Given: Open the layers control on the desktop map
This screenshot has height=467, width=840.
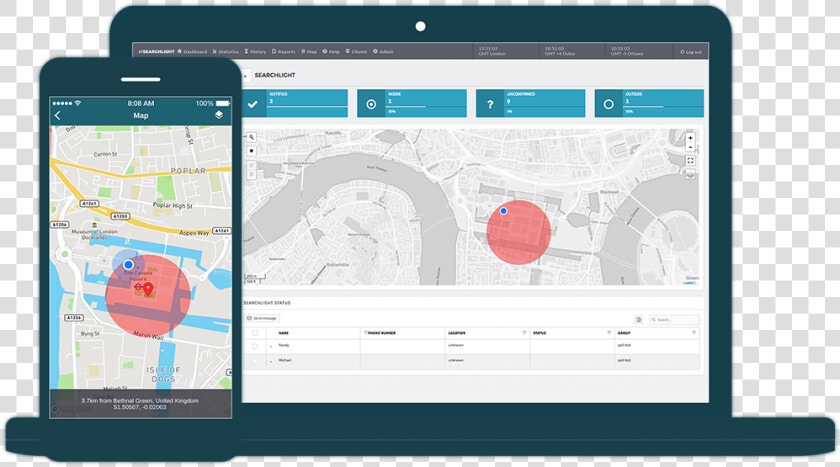Looking at the screenshot, I should click(690, 174).
